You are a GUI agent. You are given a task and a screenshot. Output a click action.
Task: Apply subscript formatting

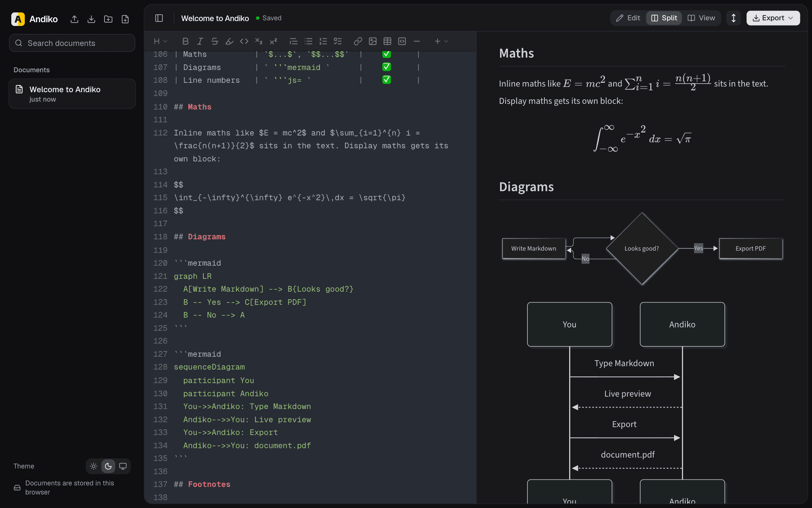tap(259, 41)
